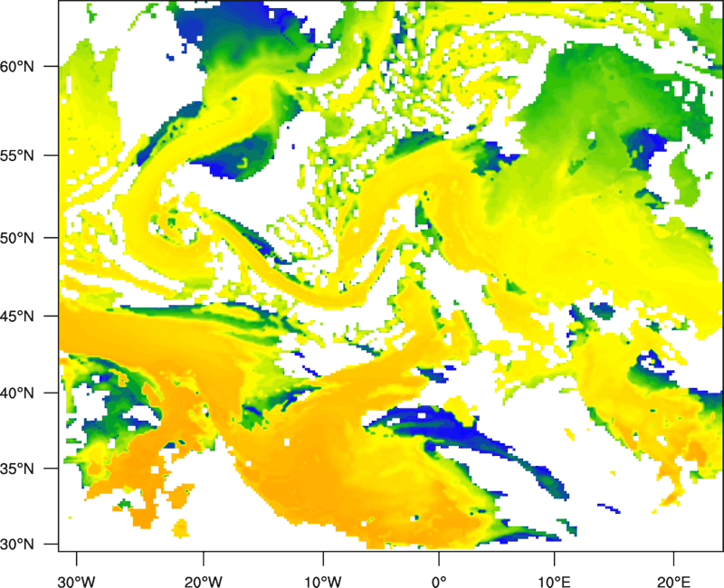
Task: Click the 20°E longitude label
Action: (673, 582)
